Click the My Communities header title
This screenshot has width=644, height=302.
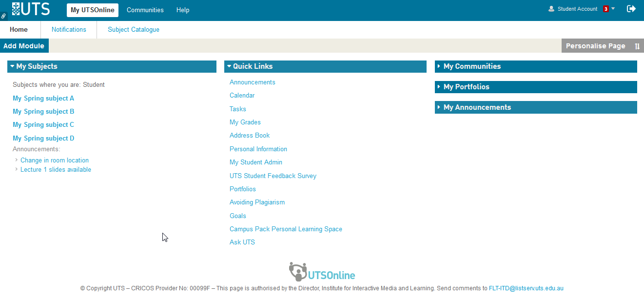click(x=472, y=66)
